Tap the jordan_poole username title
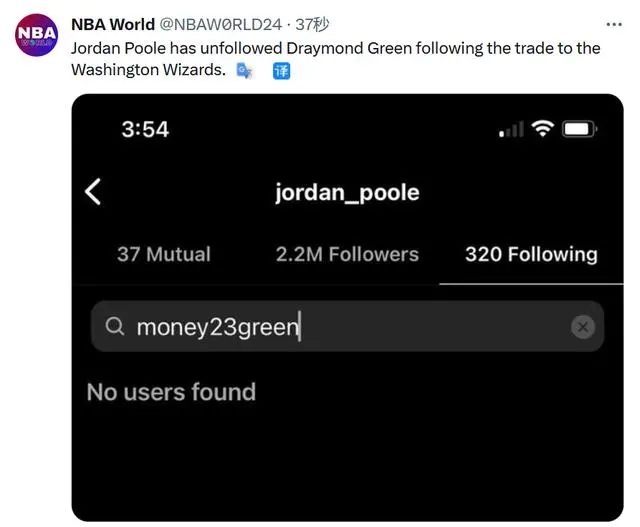This screenshot has height=527, width=640. (347, 192)
